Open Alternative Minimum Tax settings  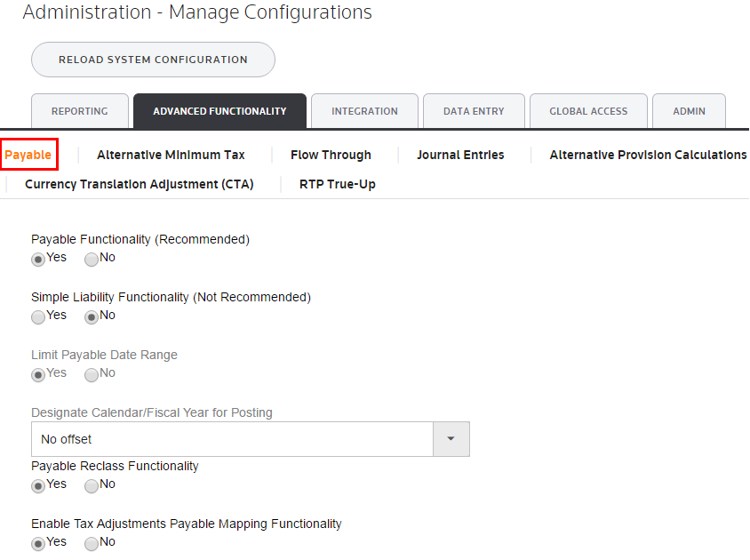coord(171,155)
